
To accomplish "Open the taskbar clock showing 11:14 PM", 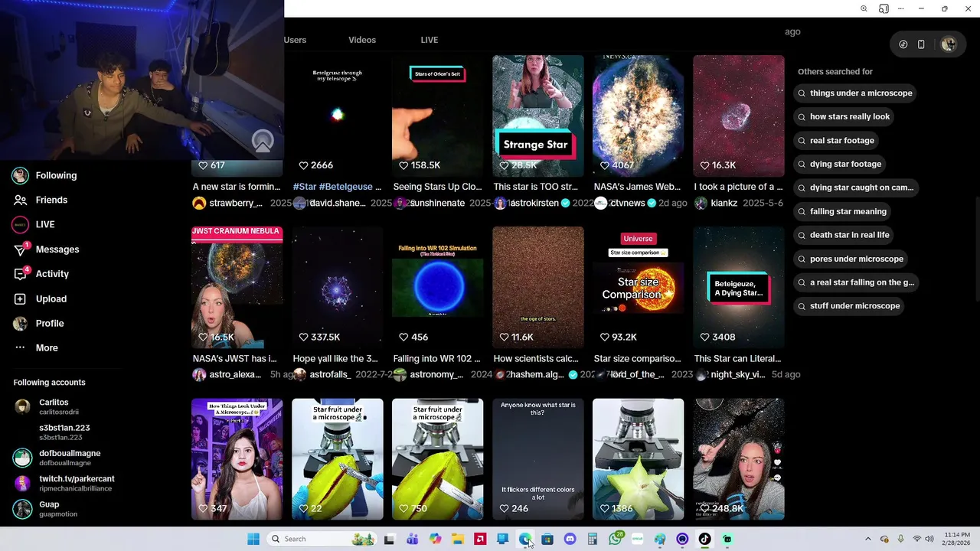I will [x=956, y=539].
